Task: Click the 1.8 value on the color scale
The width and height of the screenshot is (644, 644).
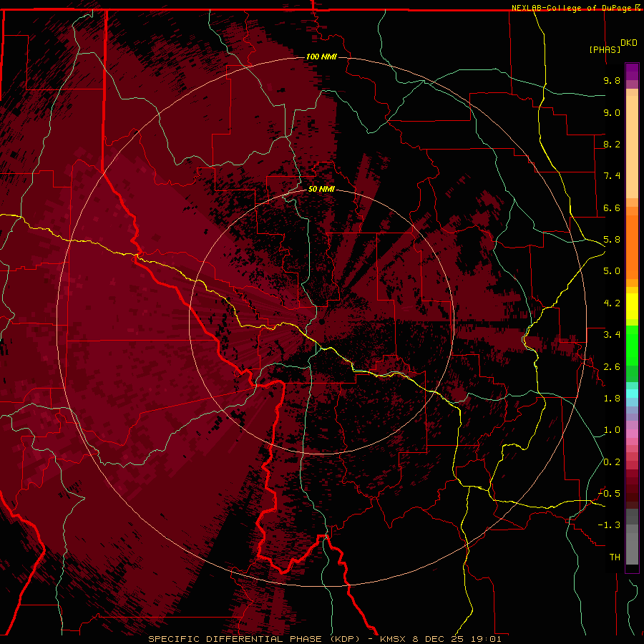Action: pyautogui.click(x=612, y=399)
